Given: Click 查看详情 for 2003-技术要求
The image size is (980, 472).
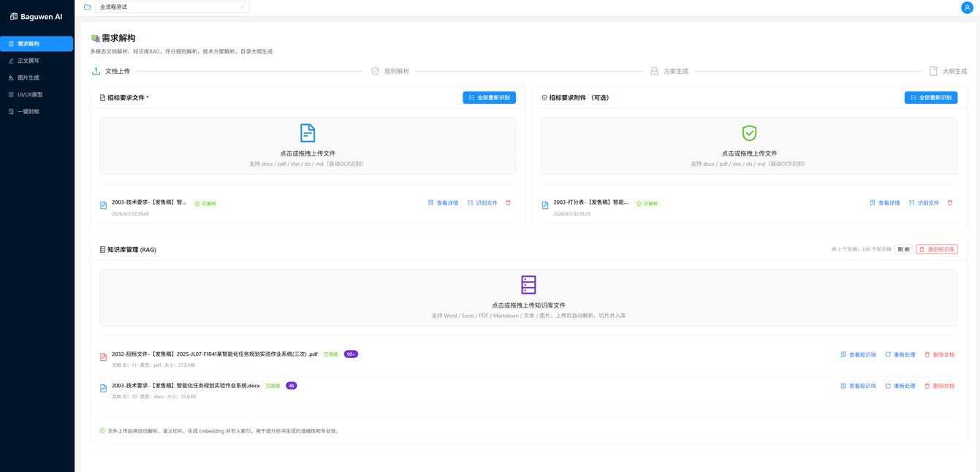Looking at the screenshot, I should tap(443, 203).
